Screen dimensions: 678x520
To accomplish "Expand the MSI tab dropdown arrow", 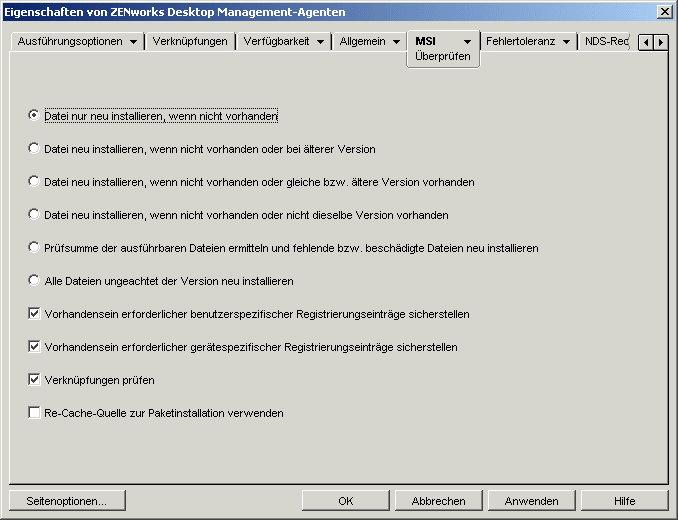I will pyautogui.click(x=467, y=42).
